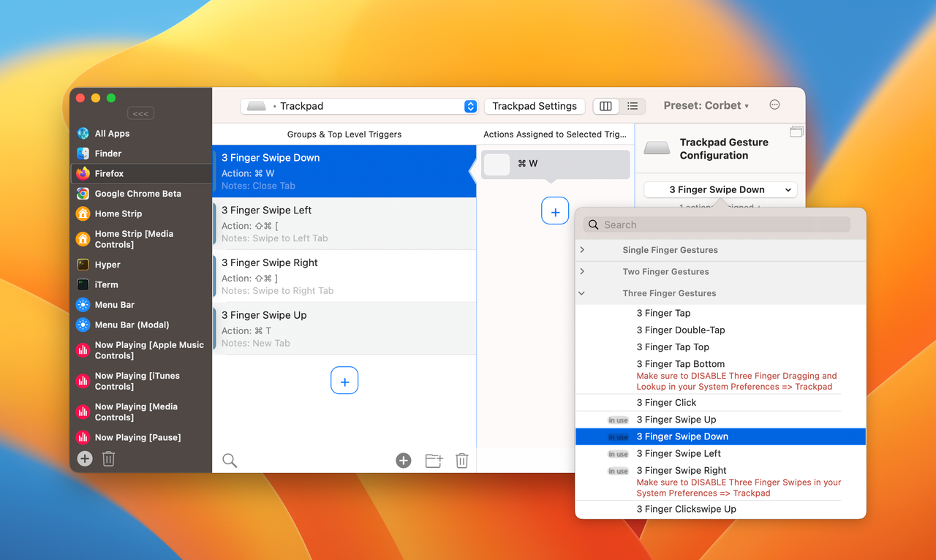Add new app with sidebar plus icon

(x=85, y=458)
